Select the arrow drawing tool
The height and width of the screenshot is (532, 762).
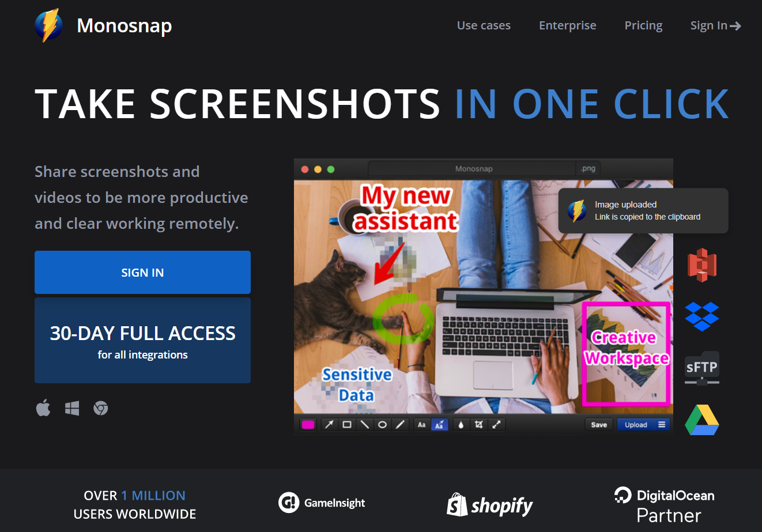[329, 425]
